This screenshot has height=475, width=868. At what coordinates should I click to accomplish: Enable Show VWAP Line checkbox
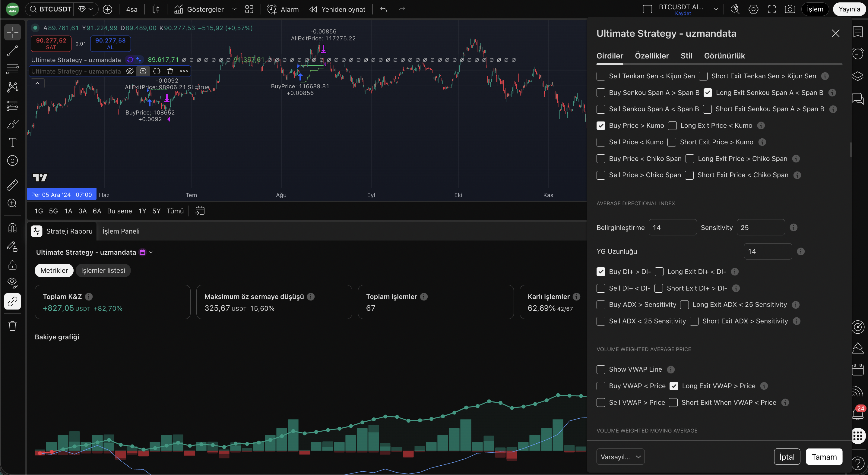click(x=601, y=369)
